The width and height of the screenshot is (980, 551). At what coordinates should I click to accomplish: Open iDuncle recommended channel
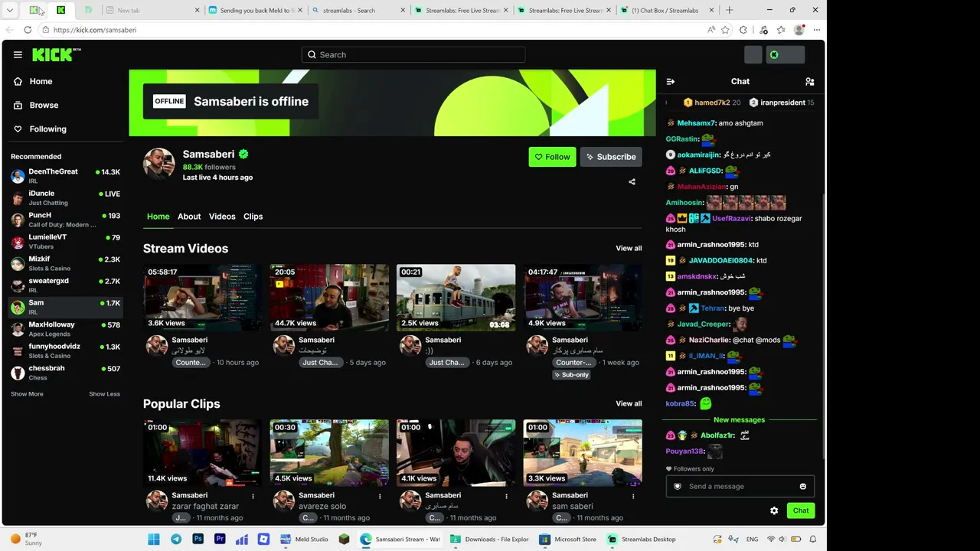tap(66, 198)
